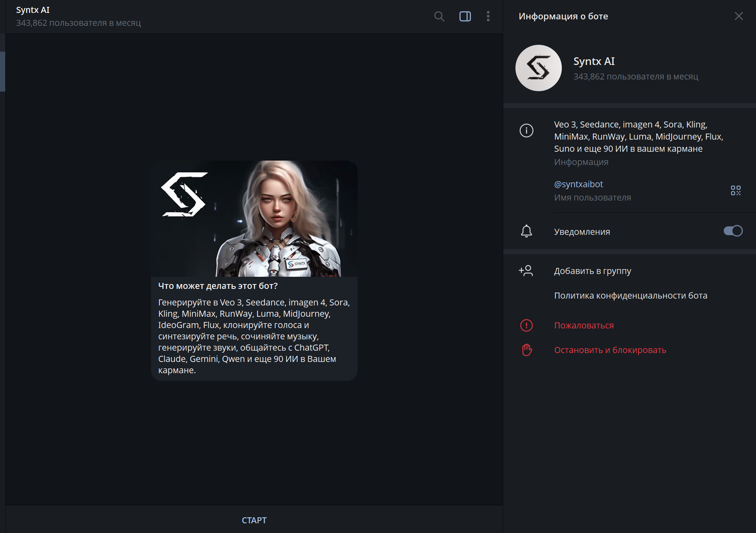Select Добавить в группу
The height and width of the screenshot is (533, 756).
592,271
